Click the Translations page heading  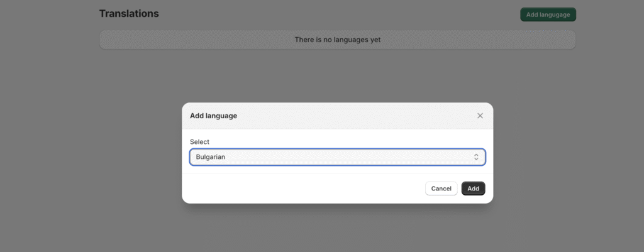point(129,14)
